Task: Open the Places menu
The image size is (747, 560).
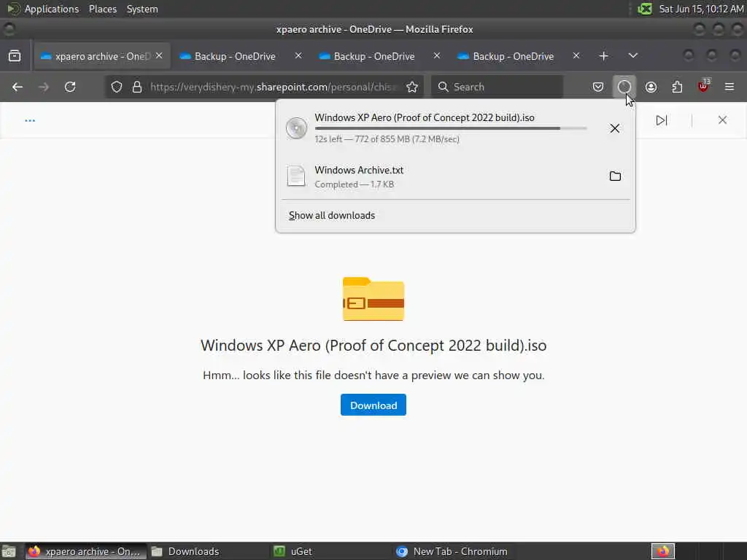Action: (x=102, y=9)
